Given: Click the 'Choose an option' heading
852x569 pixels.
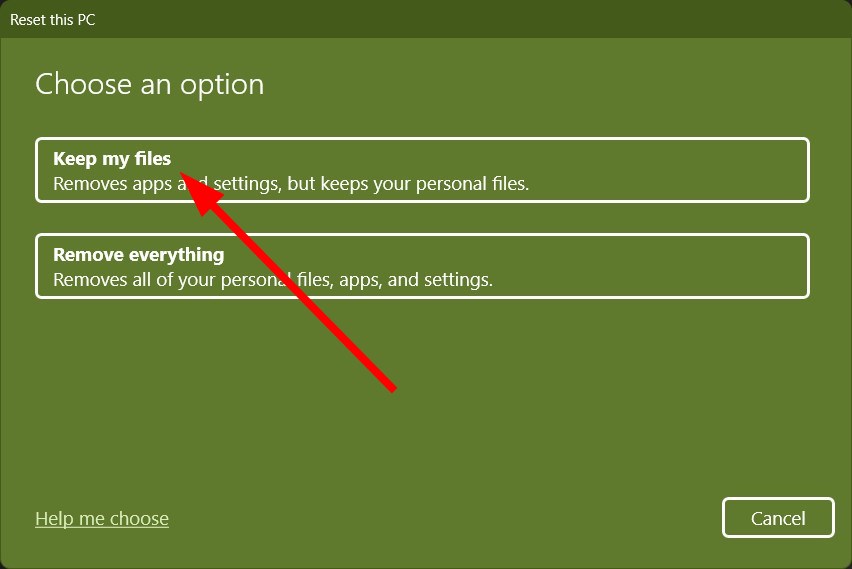Looking at the screenshot, I should click(x=149, y=85).
